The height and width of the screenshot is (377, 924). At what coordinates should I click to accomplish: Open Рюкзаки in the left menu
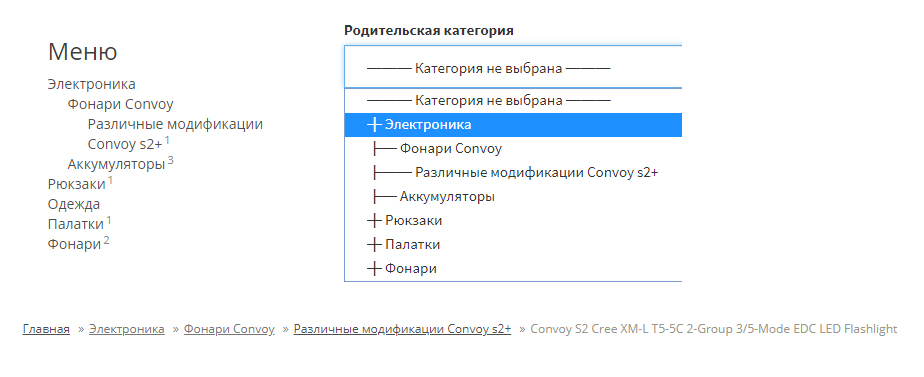[77, 184]
